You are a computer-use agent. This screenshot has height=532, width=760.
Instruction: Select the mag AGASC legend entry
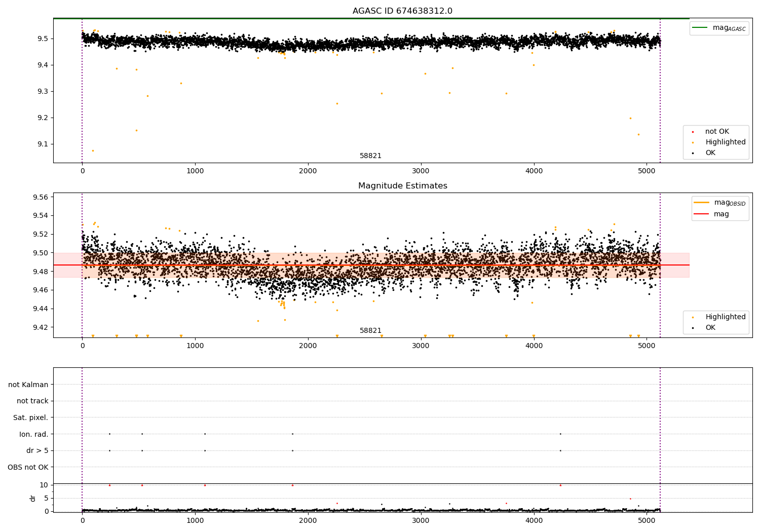pos(719,28)
